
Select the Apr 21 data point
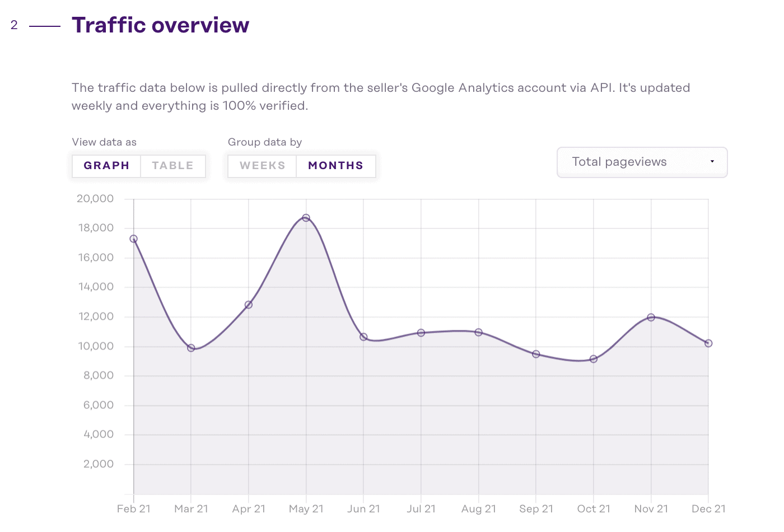tap(249, 305)
